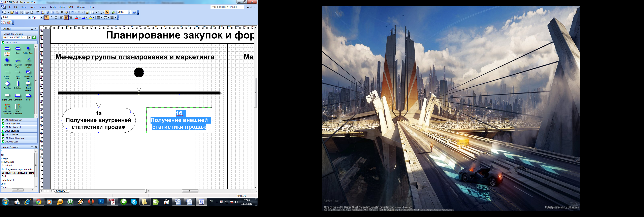Screen dimensions: 644x217
Task: Switch to the Activity-1 page tab
Action: tap(62, 191)
